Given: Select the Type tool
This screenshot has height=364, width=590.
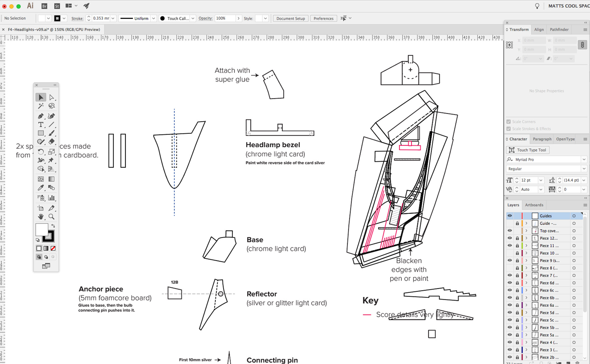Looking at the screenshot, I should (x=41, y=125).
